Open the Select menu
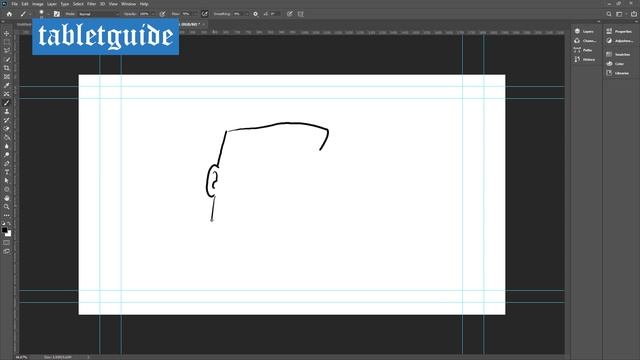This screenshot has width=640, height=360. 78,4
